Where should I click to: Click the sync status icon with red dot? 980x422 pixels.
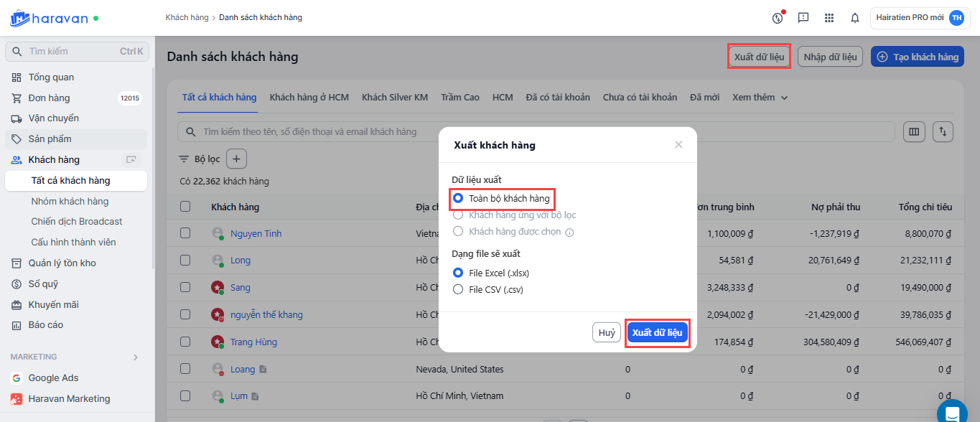point(778,18)
